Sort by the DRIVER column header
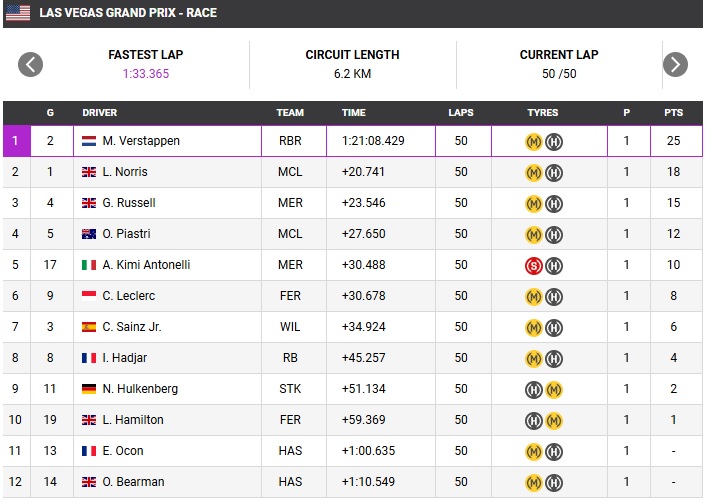 click(x=100, y=113)
